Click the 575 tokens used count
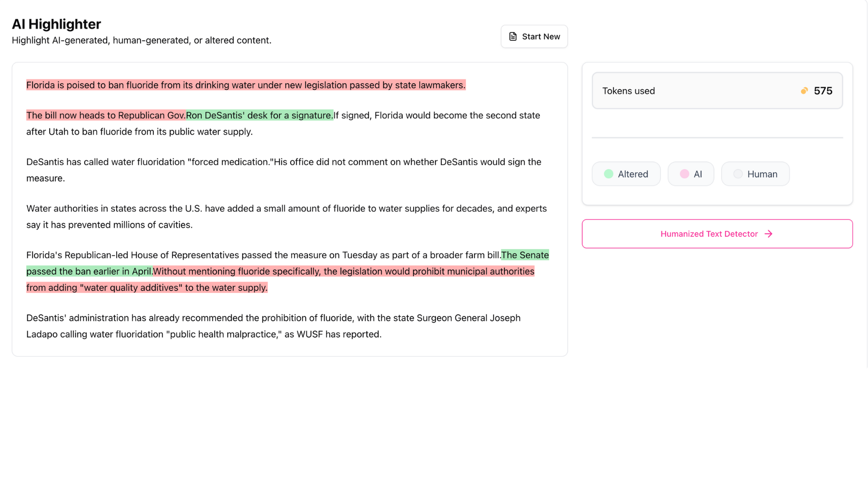Image resolution: width=868 pixels, height=488 pixels. coord(823,91)
